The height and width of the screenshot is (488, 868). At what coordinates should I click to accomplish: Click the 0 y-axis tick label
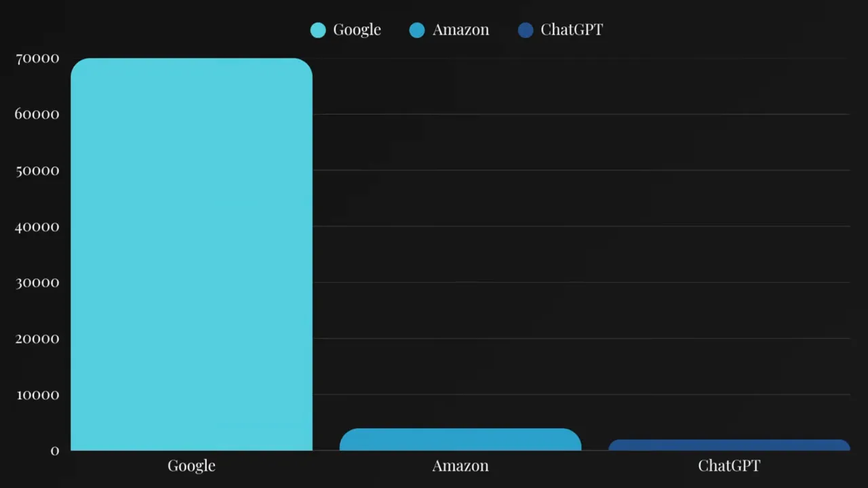point(55,451)
